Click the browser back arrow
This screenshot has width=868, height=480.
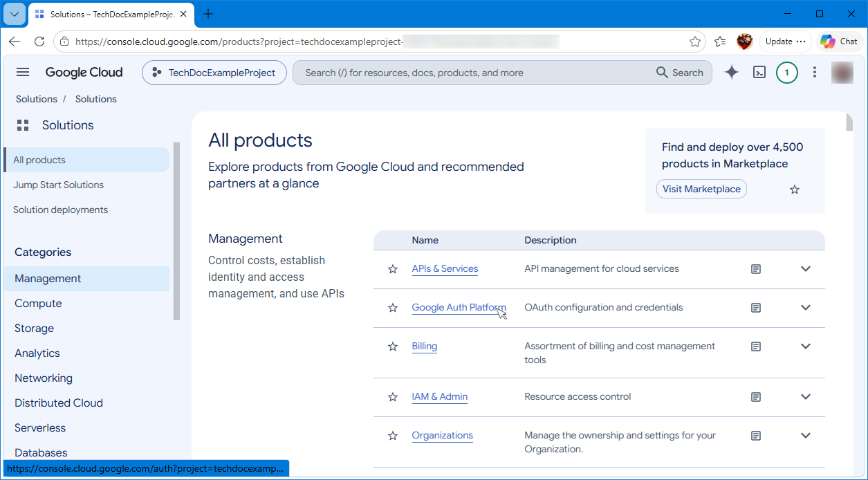(15, 41)
